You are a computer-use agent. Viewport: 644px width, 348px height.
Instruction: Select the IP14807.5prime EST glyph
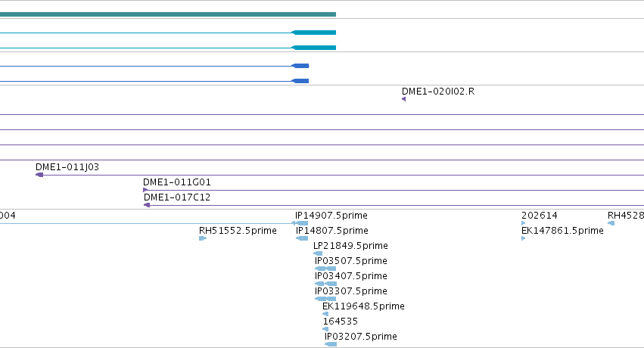point(302,238)
